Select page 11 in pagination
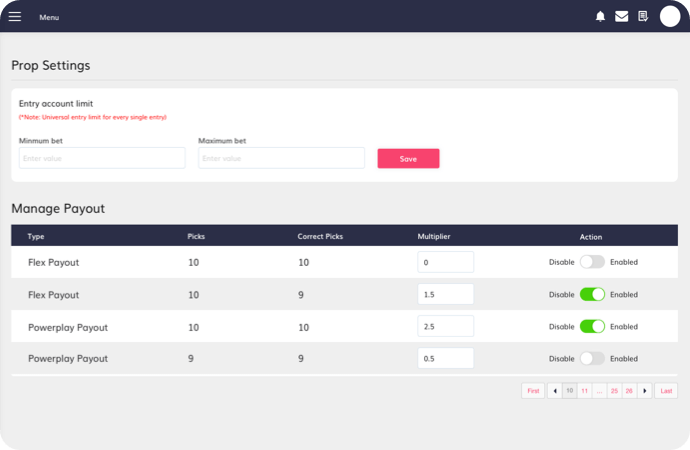Image resolution: width=690 pixels, height=450 pixels. click(584, 391)
